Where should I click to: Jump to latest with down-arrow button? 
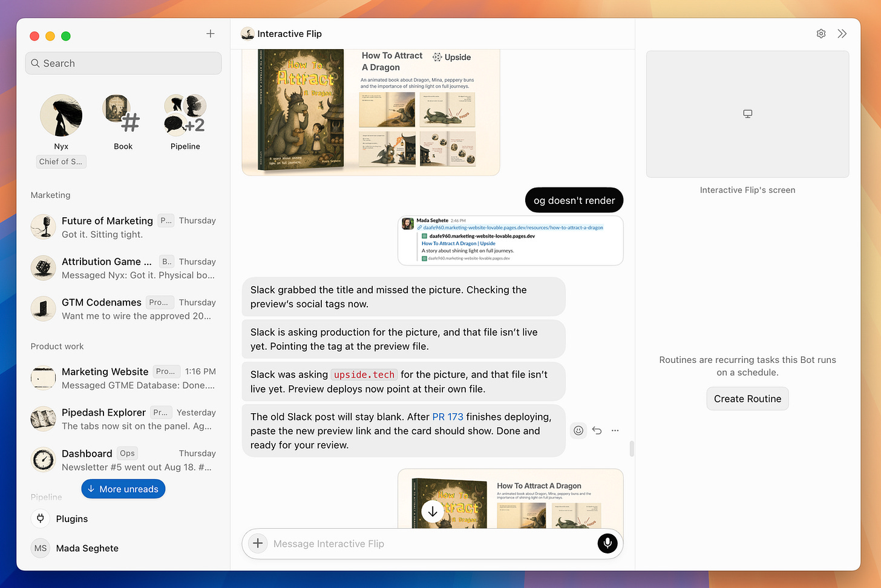pyautogui.click(x=433, y=512)
